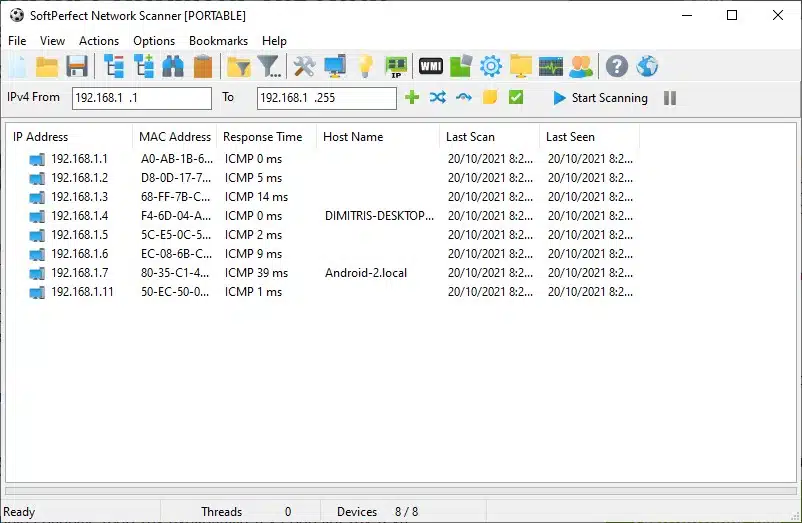Click the blue shuffle arrows icon
Screen dimensions: 802x523
tap(438, 97)
